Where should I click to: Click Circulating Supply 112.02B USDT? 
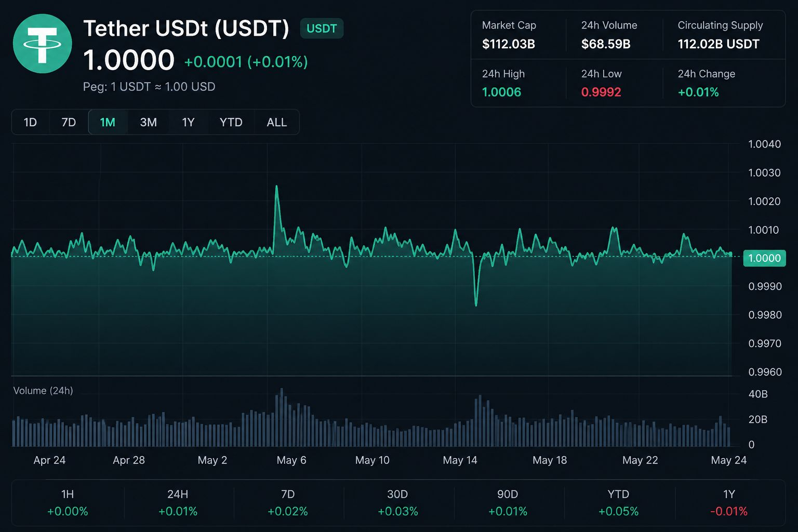[719, 44]
